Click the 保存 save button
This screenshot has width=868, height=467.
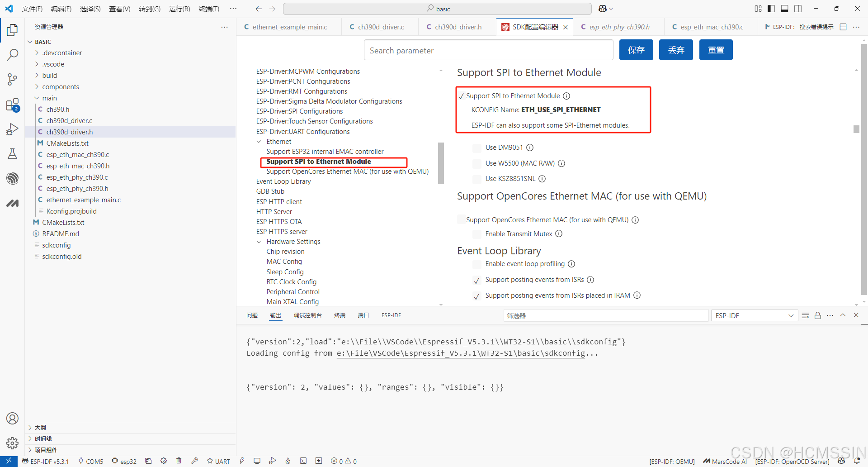[636, 50]
